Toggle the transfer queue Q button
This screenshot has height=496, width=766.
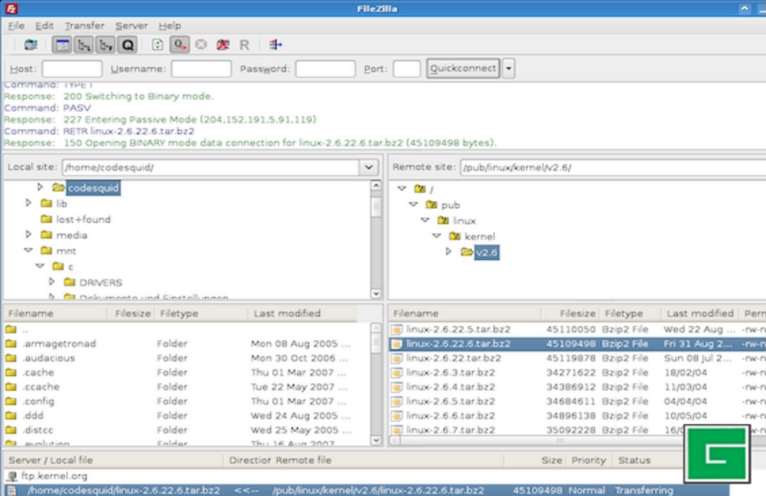(x=128, y=45)
